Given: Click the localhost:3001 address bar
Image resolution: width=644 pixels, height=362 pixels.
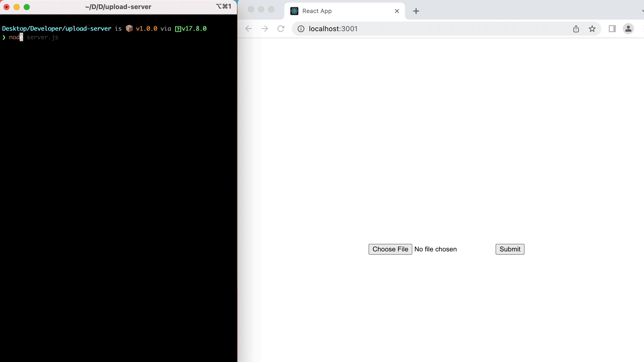Looking at the screenshot, I should pyautogui.click(x=333, y=29).
